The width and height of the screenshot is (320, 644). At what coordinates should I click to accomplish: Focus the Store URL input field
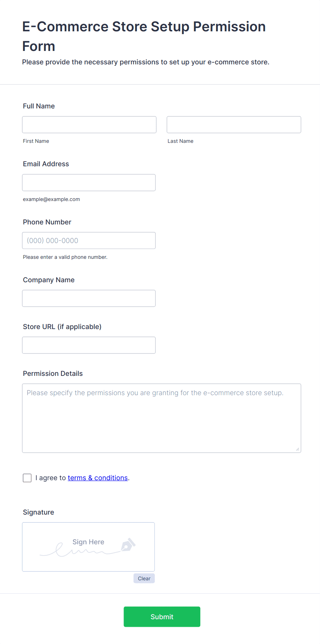point(89,345)
